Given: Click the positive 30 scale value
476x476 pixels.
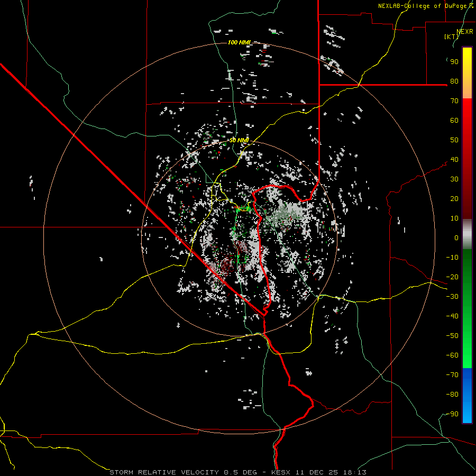Looking at the screenshot, I should 454,179.
